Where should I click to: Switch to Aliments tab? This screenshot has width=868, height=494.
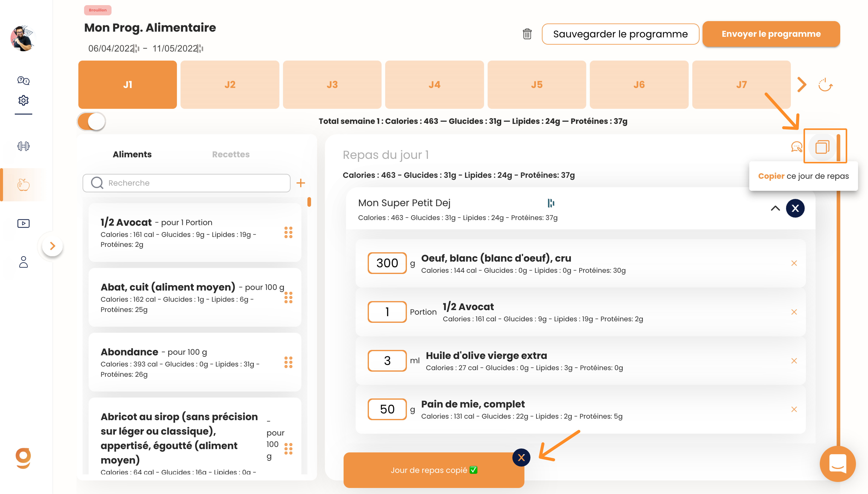[x=132, y=154]
